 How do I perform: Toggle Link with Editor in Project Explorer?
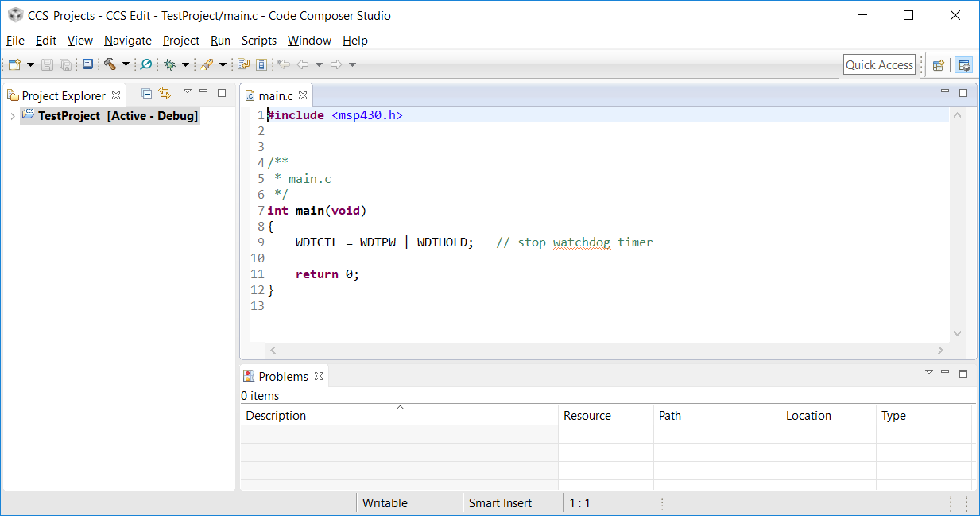pos(165,93)
